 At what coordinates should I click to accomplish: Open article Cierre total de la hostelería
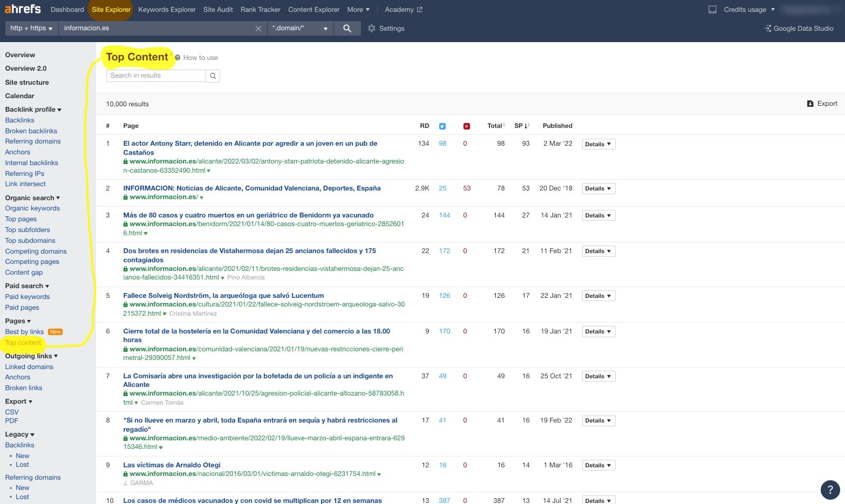point(256,336)
